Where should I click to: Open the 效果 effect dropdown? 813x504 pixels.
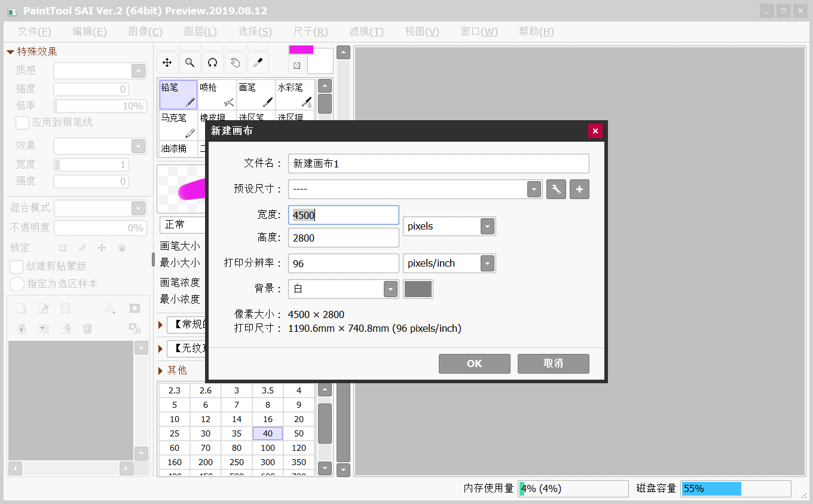coord(100,146)
